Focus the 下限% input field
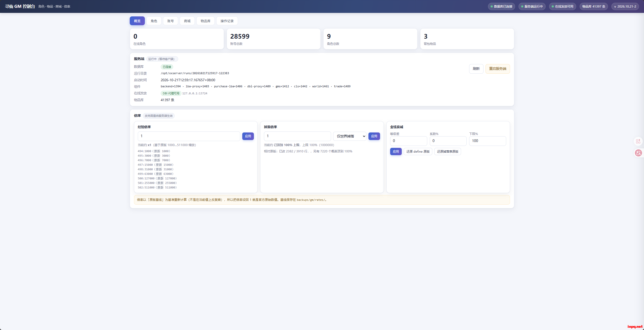This screenshot has height=330, width=644. point(488,141)
